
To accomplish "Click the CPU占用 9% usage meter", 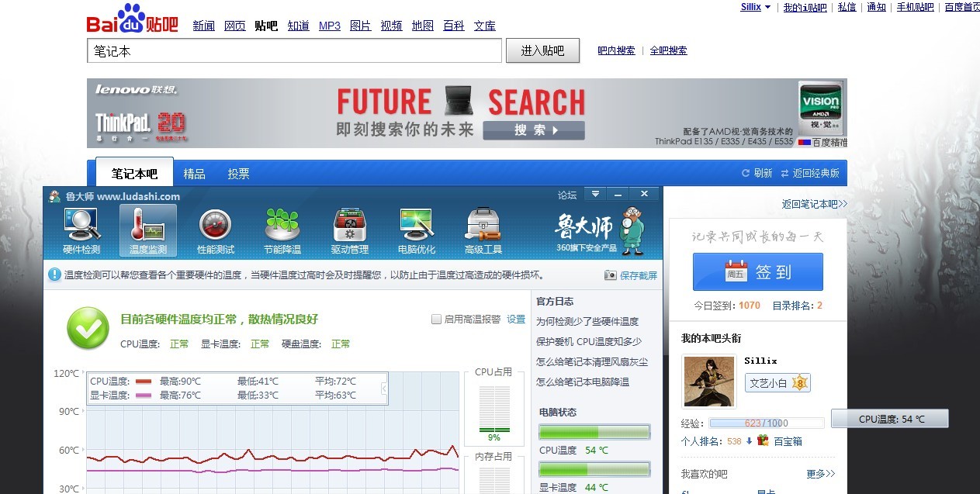I will click(x=494, y=410).
